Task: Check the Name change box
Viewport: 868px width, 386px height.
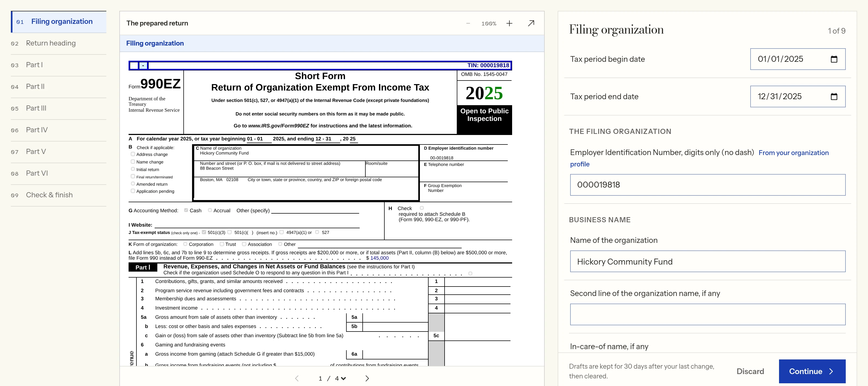Action: pyautogui.click(x=133, y=162)
